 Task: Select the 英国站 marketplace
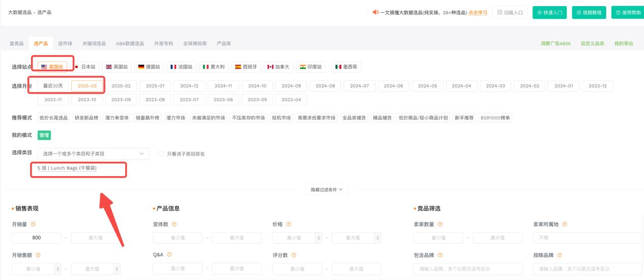pyautogui.click(x=117, y=67)
